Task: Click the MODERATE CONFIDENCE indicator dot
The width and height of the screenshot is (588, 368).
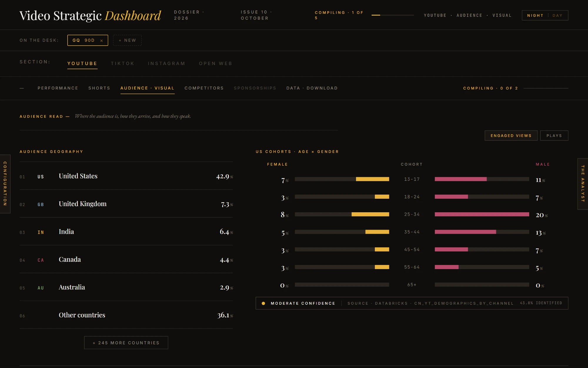Action: pos(263,303)
